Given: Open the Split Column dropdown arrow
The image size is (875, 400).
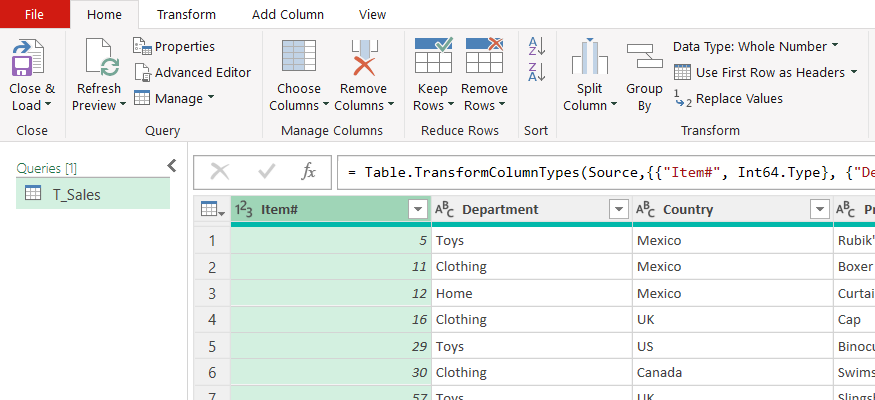Looking at the screenshot, I should (x=614, y=105).
